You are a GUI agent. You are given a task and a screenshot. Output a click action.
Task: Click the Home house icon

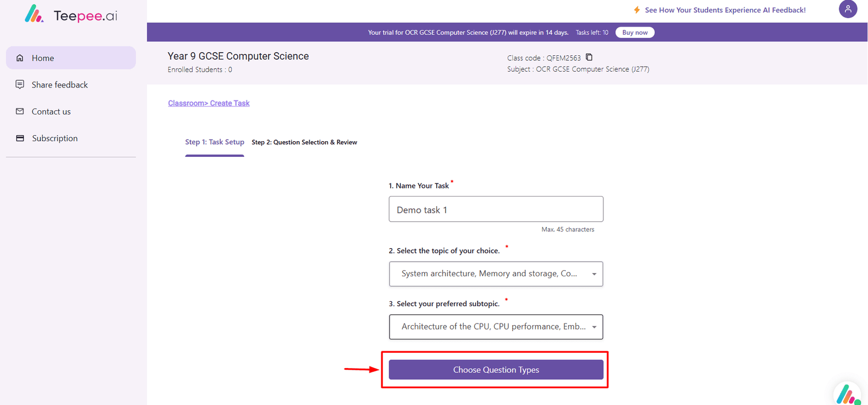[x=20, y=58]
